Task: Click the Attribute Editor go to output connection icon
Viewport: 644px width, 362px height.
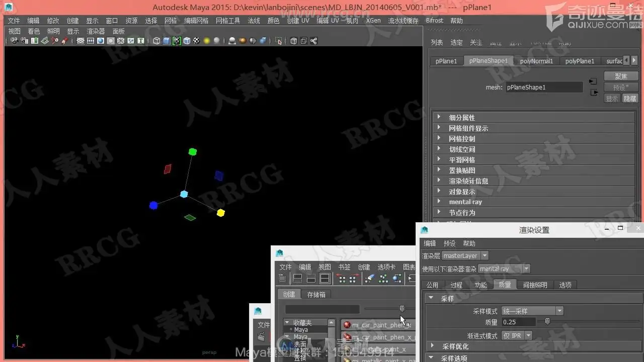Action: pyautogui.click(x=594, y=93)
